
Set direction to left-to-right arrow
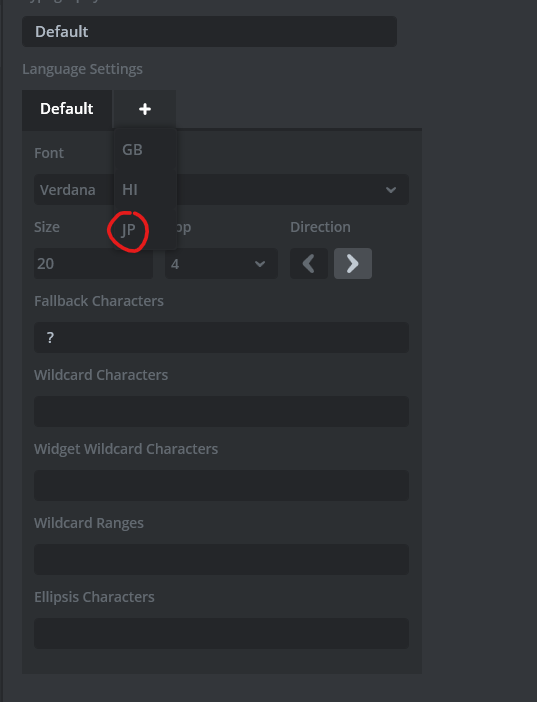click(352, 264)
